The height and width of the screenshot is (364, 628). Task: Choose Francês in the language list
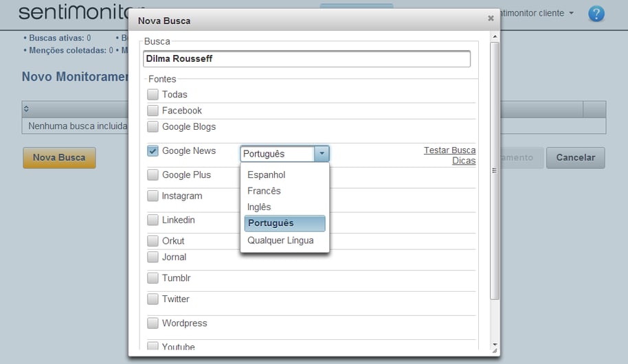tap(284, 191)
